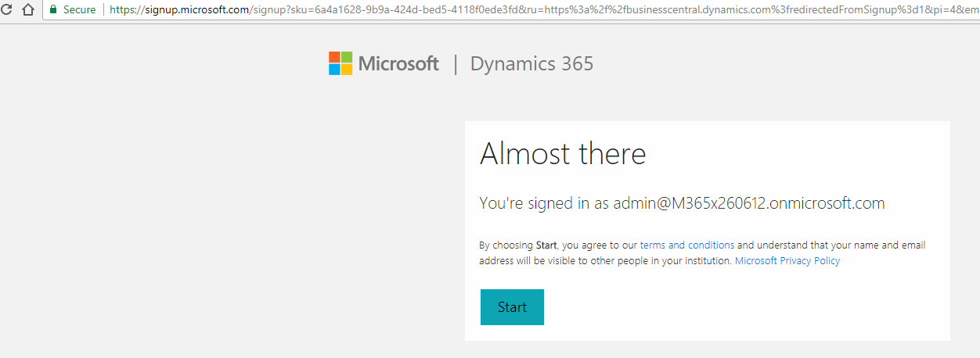
Task: Click the signed in as admin email text
Action: pyautogui.click(x=682, y=203)
